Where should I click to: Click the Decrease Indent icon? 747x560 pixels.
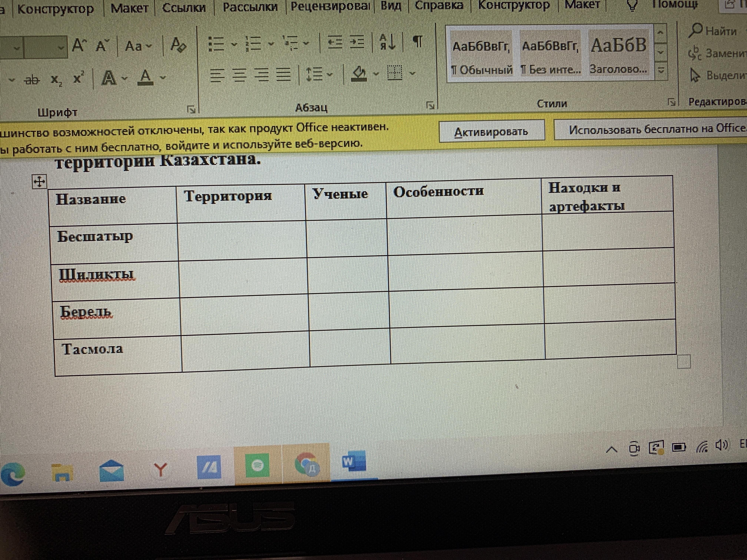[x=335, y=42]
